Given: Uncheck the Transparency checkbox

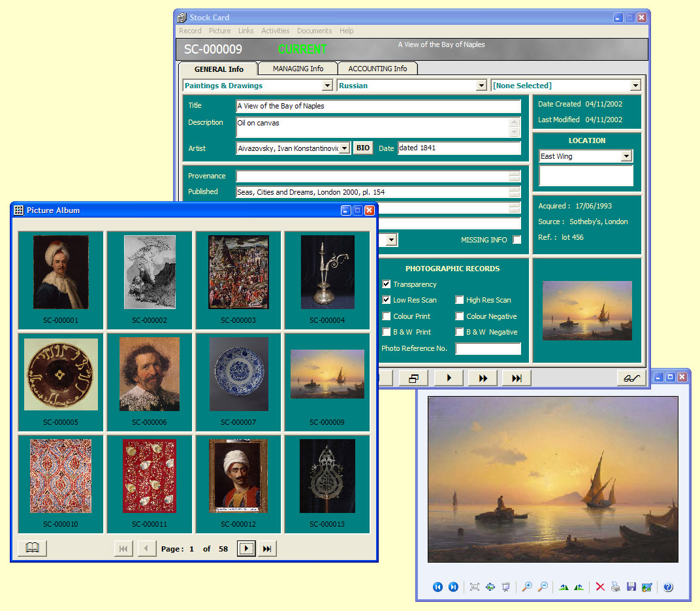Looking at the screenshot, I should [x=386, y=284].
